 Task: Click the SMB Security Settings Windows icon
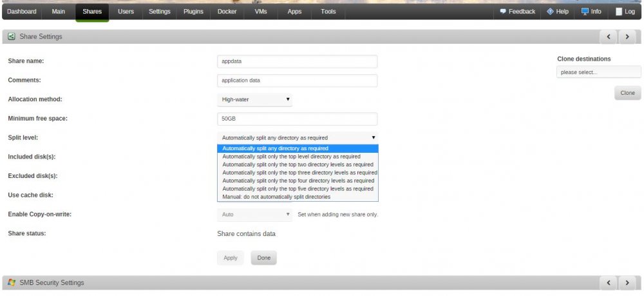[12, 283]
